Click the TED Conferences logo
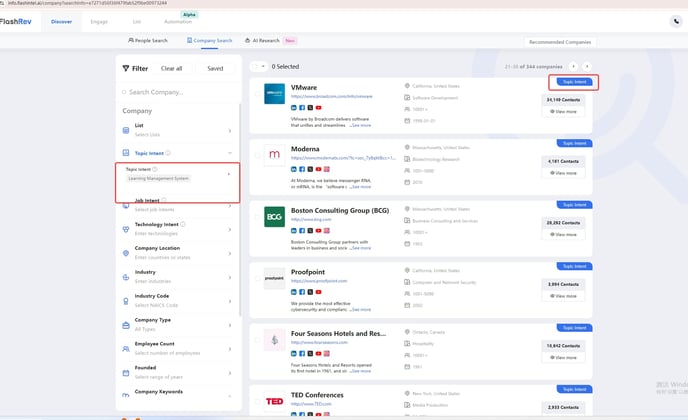688x420 pixels. coord(274,401)
